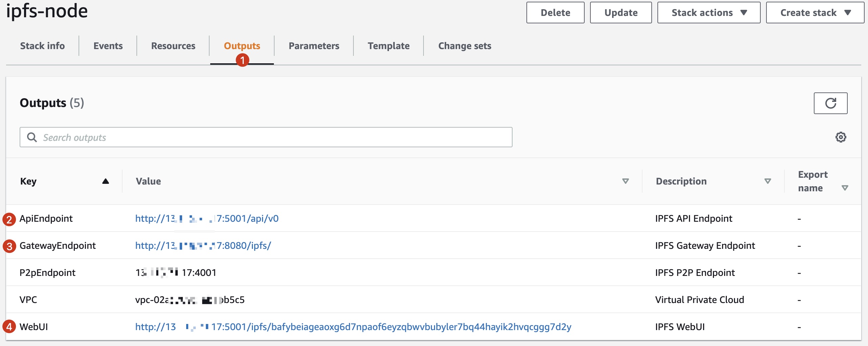
Task: Select the VPC key text
Action: 28,300
